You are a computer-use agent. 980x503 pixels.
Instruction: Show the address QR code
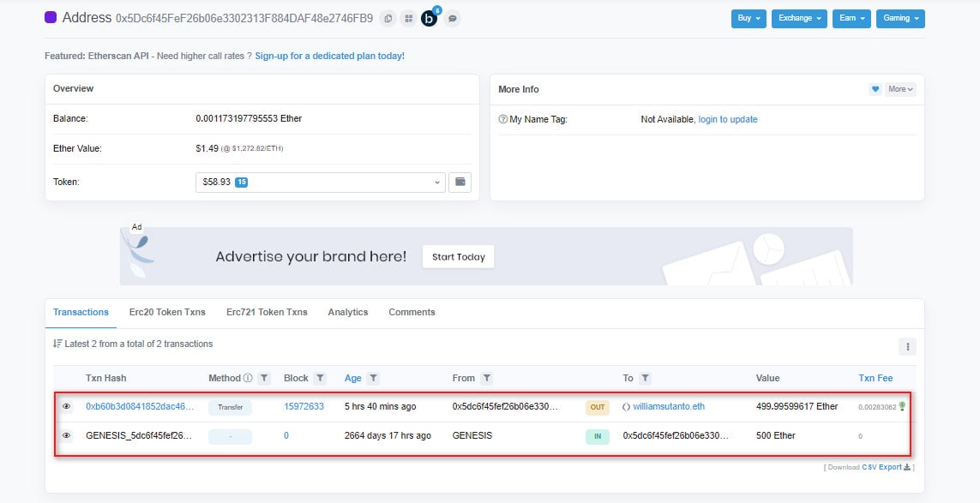pyautogui.click(x=409, y=18)
